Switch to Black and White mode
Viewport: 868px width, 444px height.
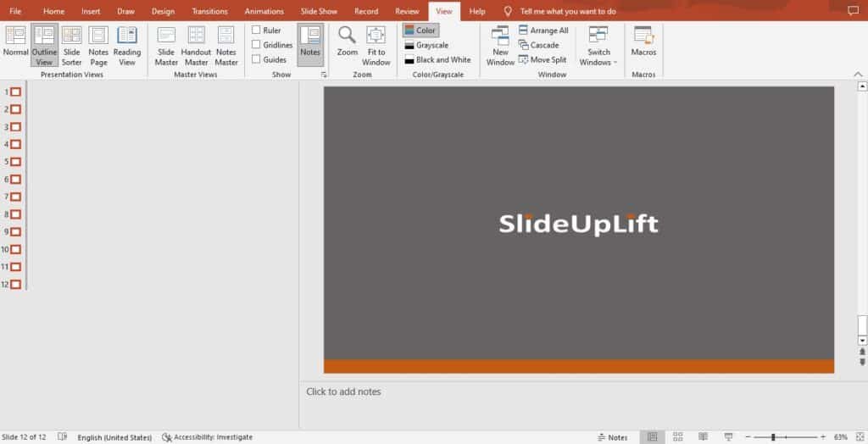click(x=437, y=60)
